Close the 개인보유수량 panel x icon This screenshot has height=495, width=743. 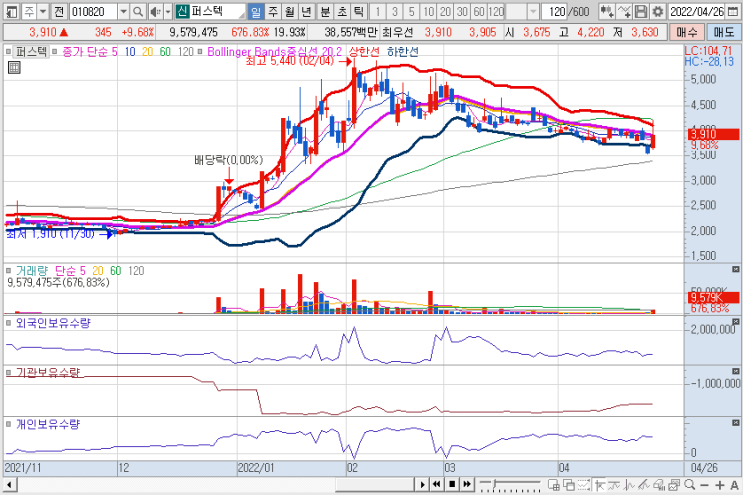pos(735,423)
